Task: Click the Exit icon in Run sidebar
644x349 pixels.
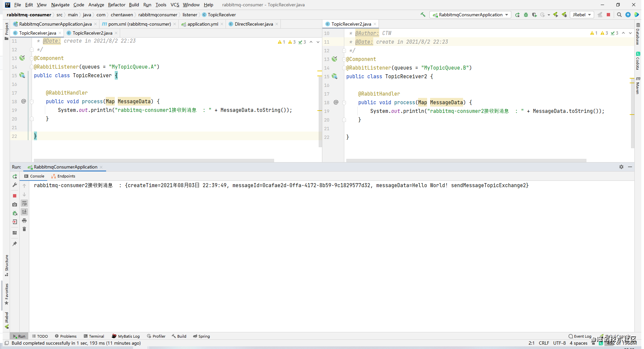Action: 15,222
